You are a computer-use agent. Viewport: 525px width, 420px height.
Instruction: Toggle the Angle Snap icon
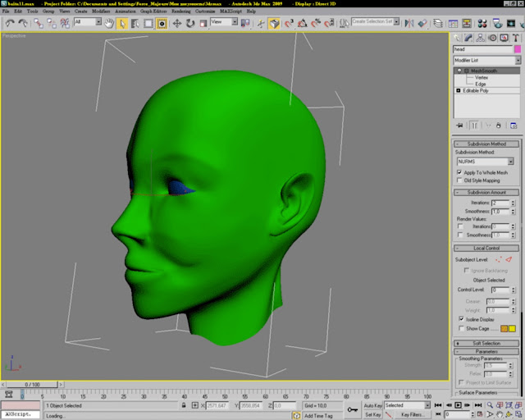pos(302,24)
